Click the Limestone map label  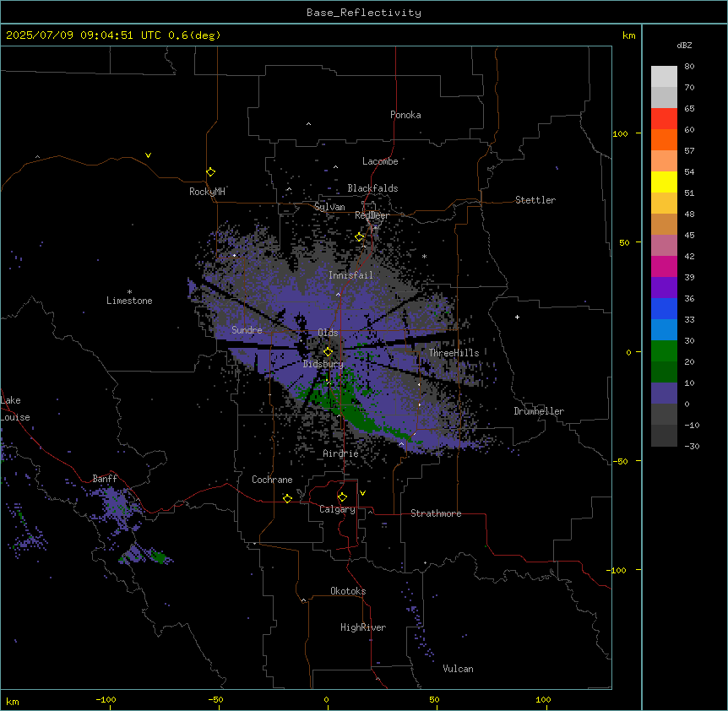[129, 301]
